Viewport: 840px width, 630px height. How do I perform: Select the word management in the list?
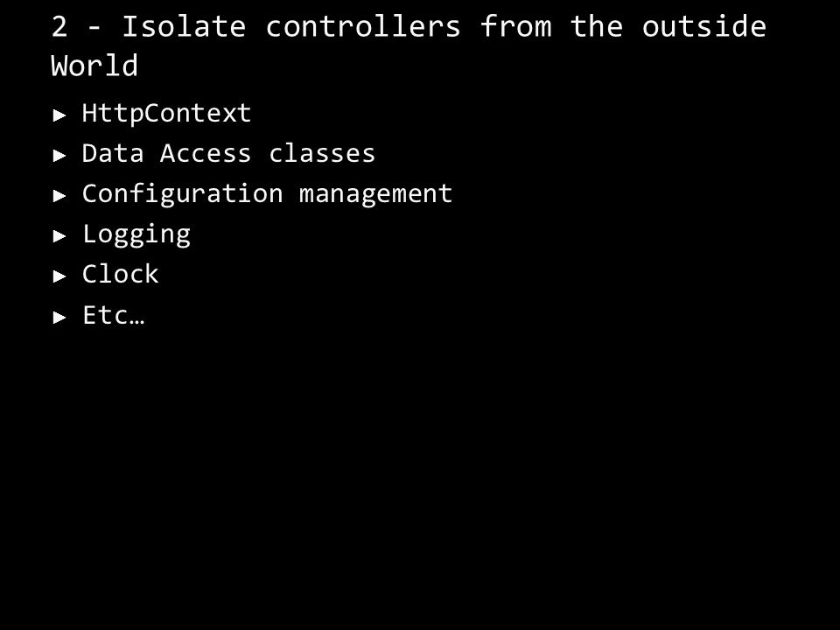tap(376, 194)
